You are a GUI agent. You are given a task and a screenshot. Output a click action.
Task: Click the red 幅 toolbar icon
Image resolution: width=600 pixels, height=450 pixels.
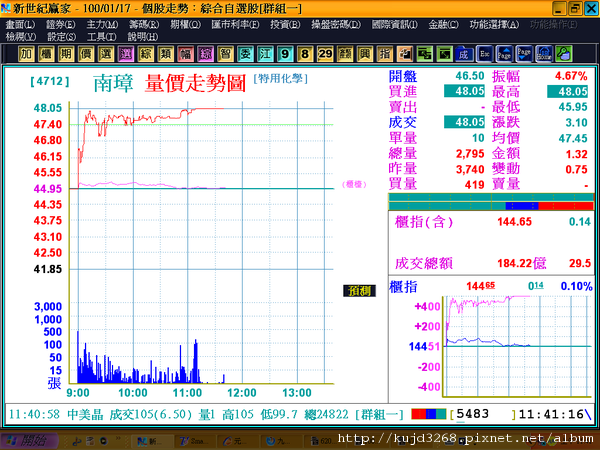[185, 54]
